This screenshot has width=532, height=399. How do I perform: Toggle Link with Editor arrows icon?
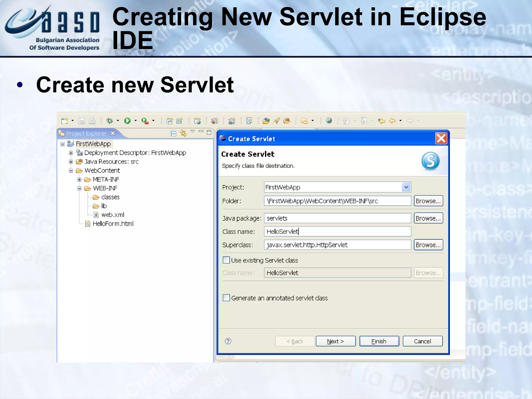(183, 134)
